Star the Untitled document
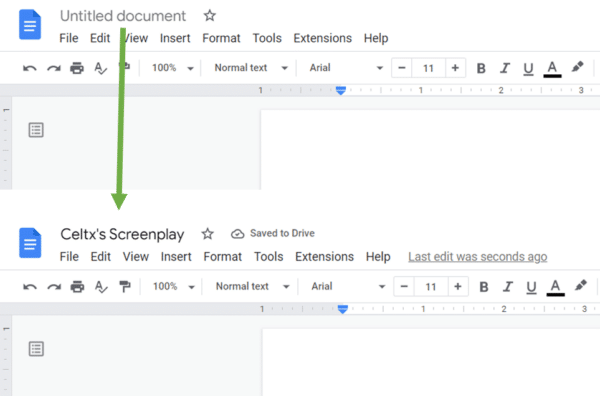This screenshot has height=396, width=600. tap(209, 16)
